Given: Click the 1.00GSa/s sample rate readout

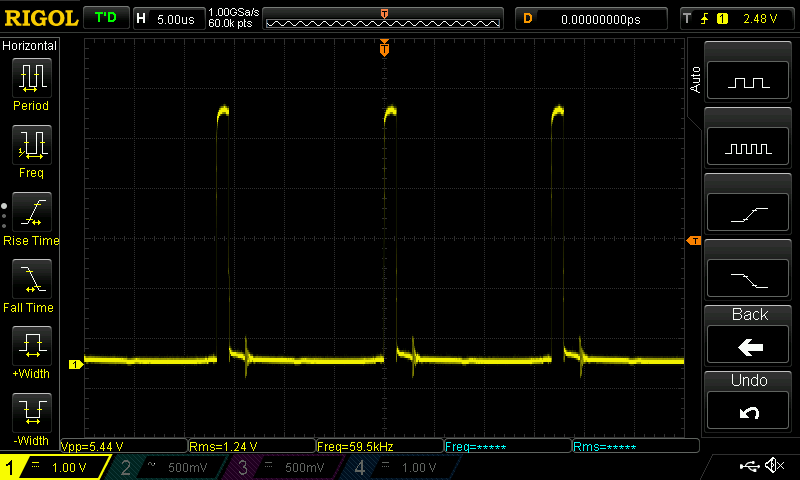Looking at the screenshot, I should coord(234,12).
